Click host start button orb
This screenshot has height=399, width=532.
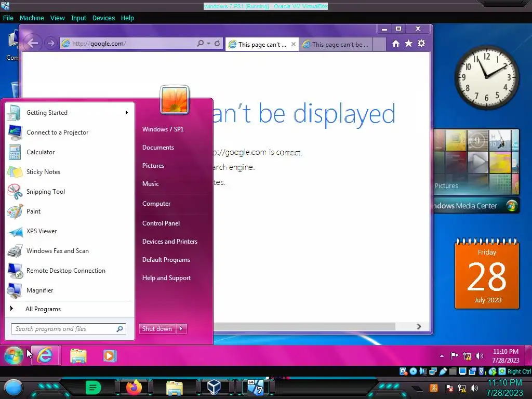[x=14, y=388]
